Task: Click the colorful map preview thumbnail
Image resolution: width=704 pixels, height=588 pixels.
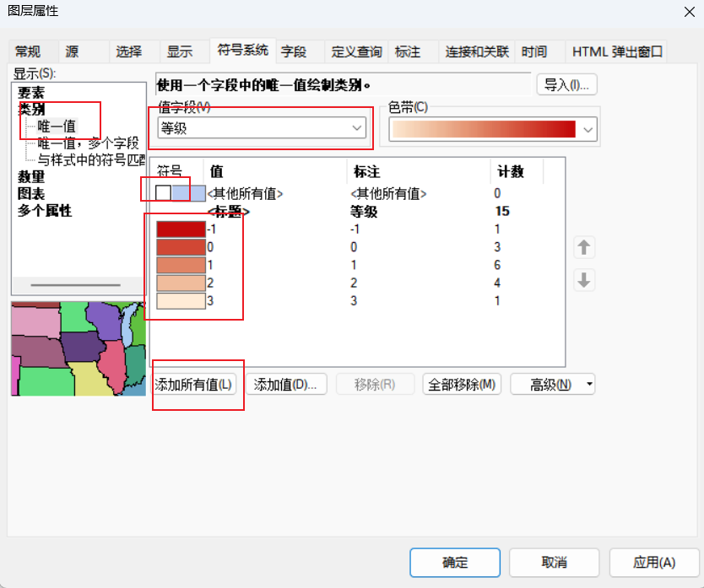Action: pos(79,348)
